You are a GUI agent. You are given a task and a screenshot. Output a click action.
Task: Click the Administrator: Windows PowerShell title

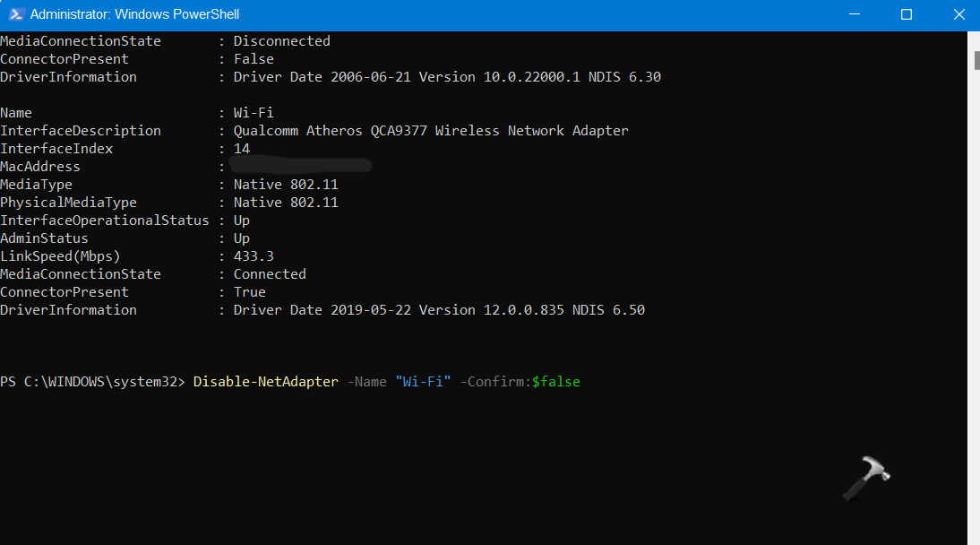click(135, 14)
